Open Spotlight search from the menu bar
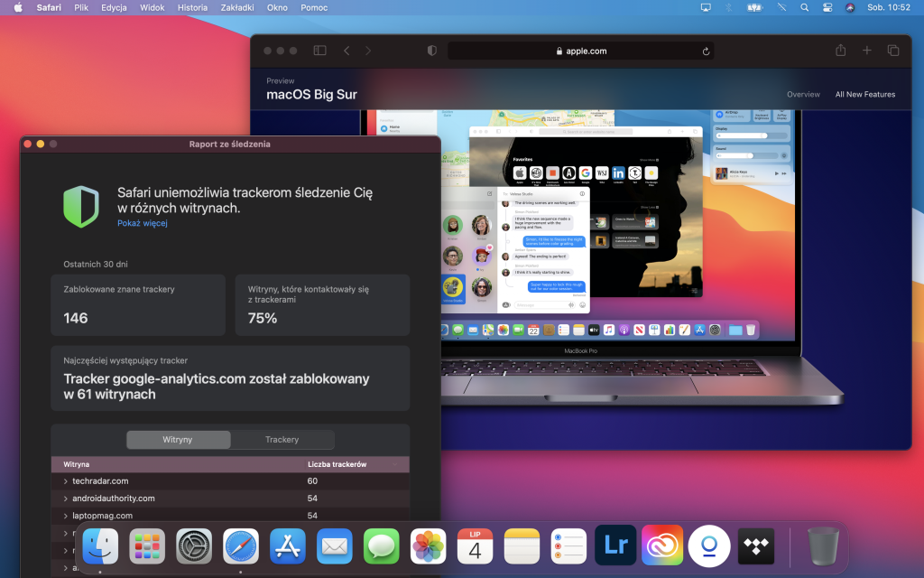The height and width of the screenshot is (578, 924). (x=804, y=8)
